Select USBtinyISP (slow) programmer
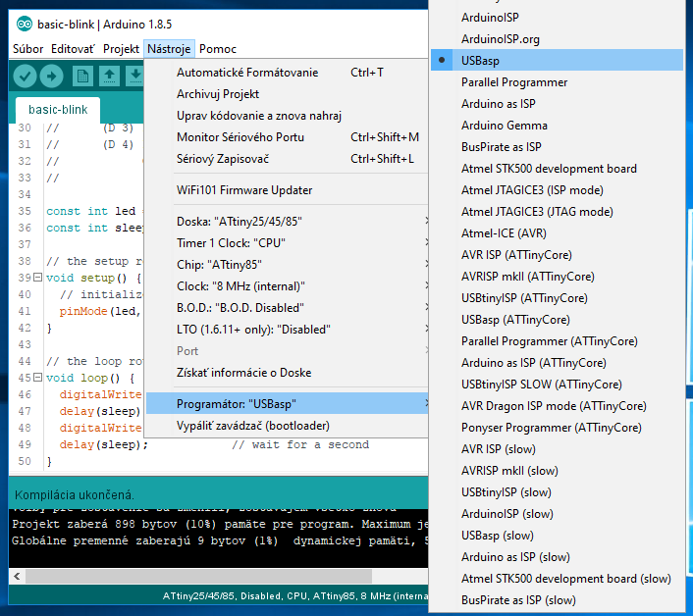Screen dimensions: 693x616 pyautogui.click(x=557, y=492)
